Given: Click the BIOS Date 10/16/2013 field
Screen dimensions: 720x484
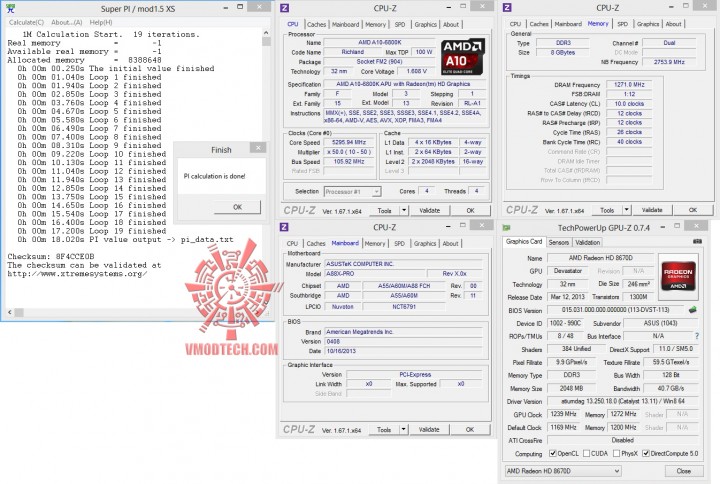Looking at the screenshot, I should tap(404, 351).
